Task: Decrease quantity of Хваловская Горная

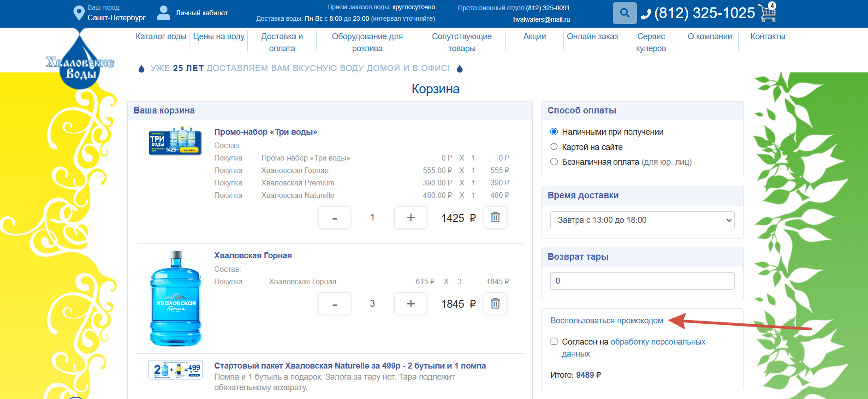Action: click(x=334, y=304)
